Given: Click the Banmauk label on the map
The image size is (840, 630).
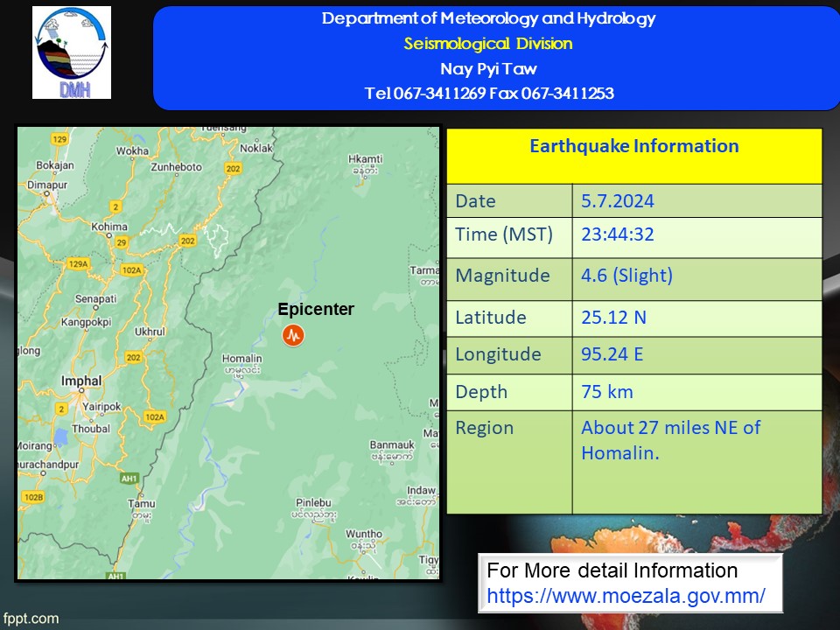Looking at the screenshot, I should pyautogui.click(x=392, y=444).
